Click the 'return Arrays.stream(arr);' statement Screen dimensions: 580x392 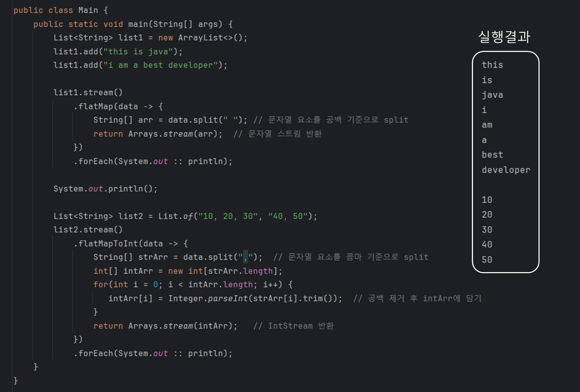pos(158,134)
